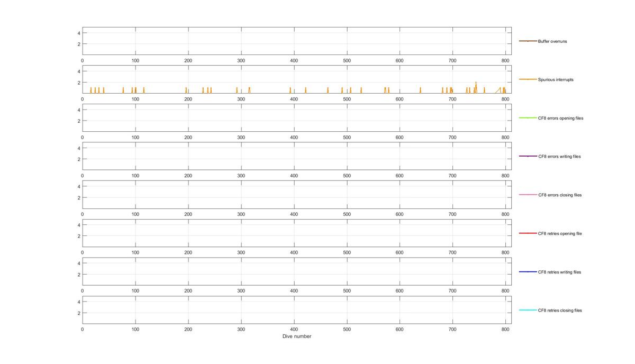
Task: Click the 'CF8 errors opening files' legend label
Action: (560, 119)
